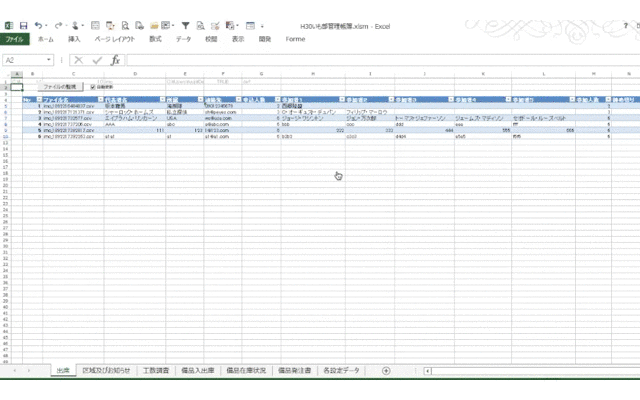
Task: Click the Redo arrow icon
Action: pos(59,22)
